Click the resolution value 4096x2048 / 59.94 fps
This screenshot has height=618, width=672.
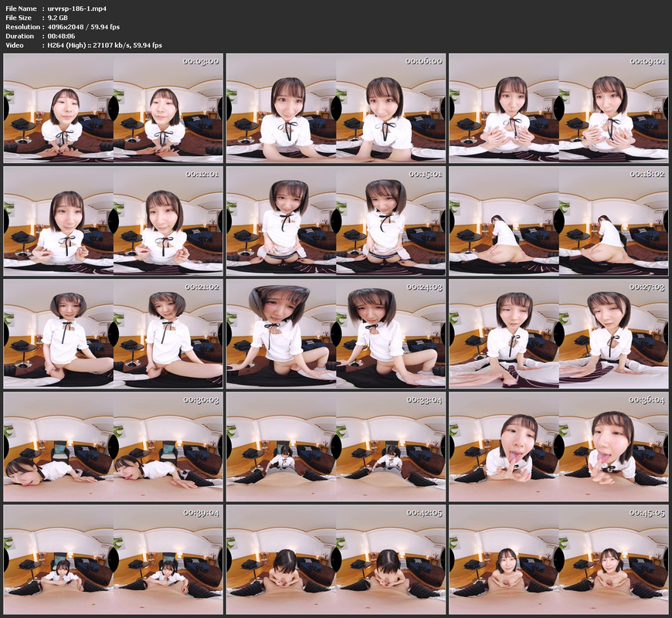tap(83, 27)
